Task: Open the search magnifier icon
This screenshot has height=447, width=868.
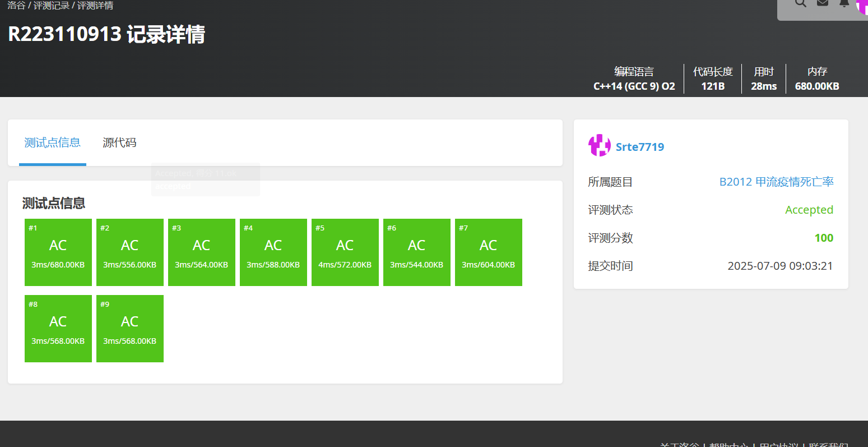Action: pos(801,3)
